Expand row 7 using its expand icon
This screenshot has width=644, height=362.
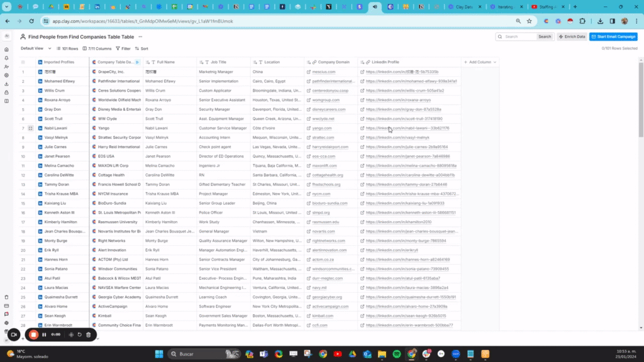pyautogui.click(x=30, y=128)
